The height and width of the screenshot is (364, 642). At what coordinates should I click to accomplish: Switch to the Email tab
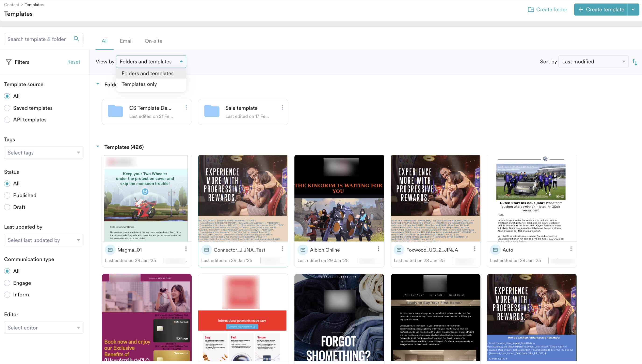[x=126, y=41]
